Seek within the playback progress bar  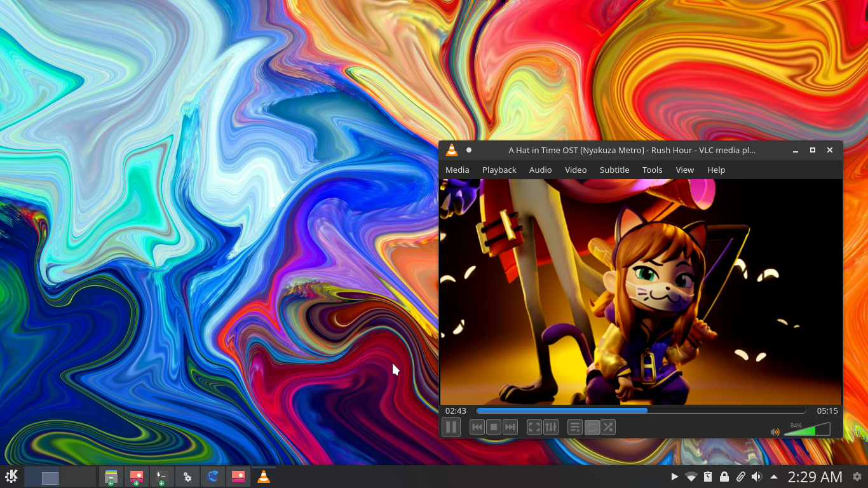[641, 410]
